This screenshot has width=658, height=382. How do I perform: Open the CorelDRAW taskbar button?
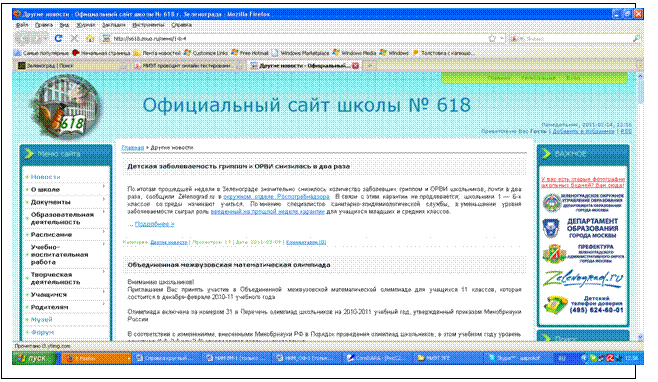click(x=377, y=358)
